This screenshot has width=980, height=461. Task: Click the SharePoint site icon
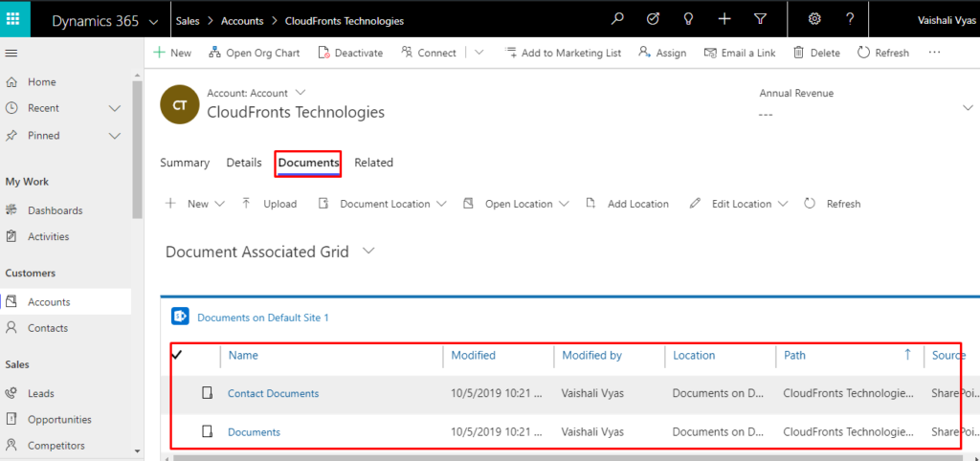pyautogui.click(x=180, y=317)
